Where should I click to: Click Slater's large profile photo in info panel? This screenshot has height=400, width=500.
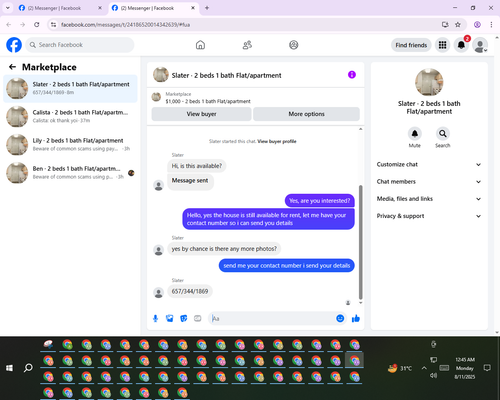[429, 82]
